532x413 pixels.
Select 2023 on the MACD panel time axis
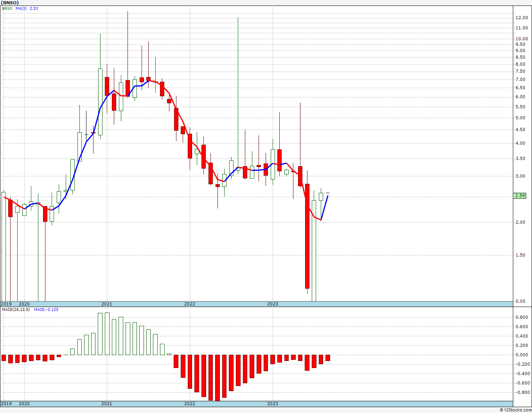click(x=273, y=404)
